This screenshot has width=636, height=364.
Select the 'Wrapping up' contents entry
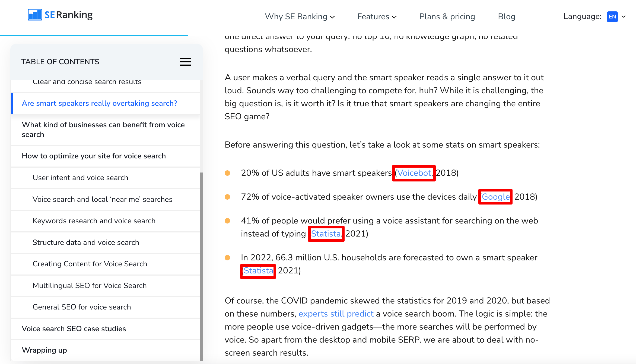pyautogui.click(x=105, y=350)
